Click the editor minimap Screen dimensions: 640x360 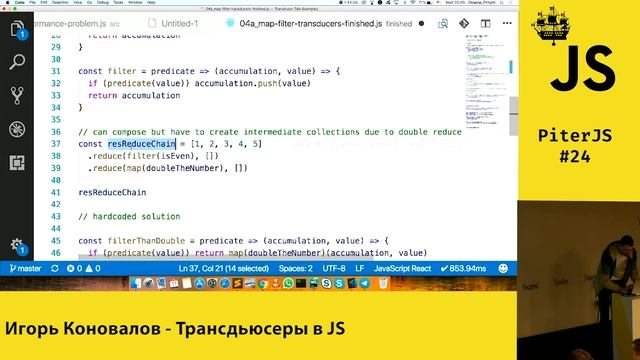coord(487,82)
